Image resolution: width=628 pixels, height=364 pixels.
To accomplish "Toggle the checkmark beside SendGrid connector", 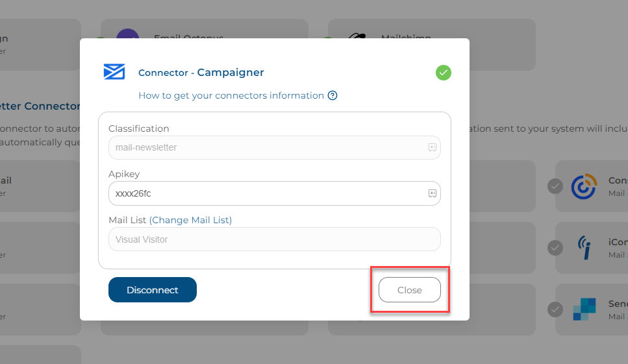I will click(555, 309).
